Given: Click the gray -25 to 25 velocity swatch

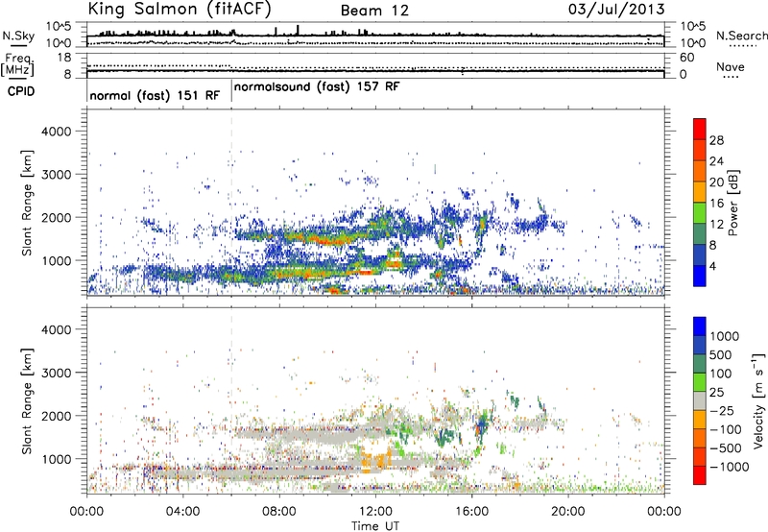Looking at the screenshot, I should [700, 401].
